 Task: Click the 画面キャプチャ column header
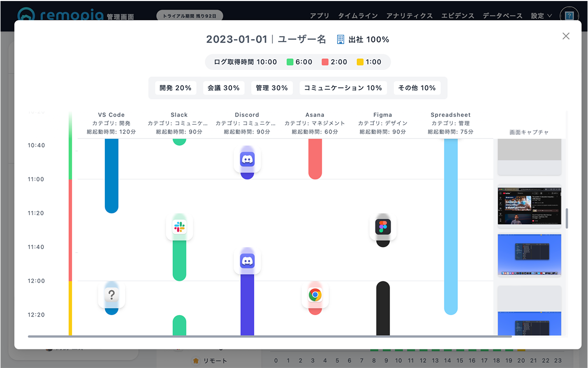[529, 133]
